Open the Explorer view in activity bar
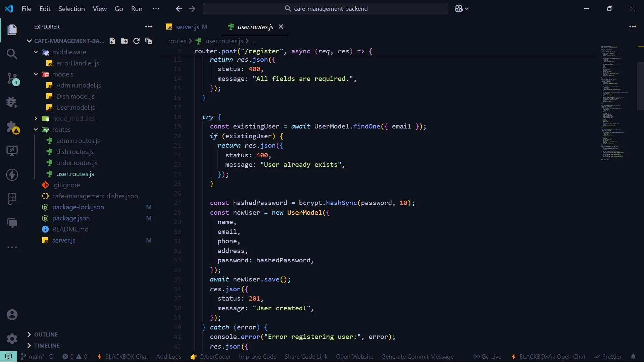The image size is (644, 362). tap(12, 30)
